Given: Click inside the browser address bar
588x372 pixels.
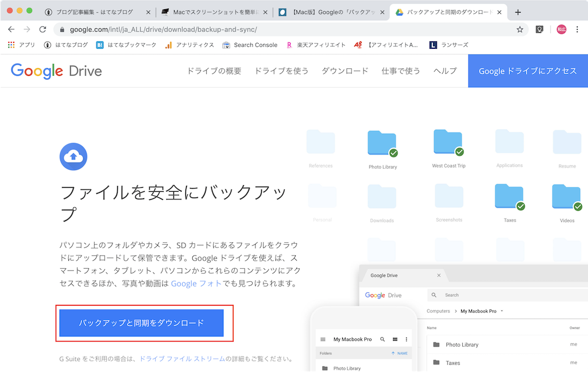Looking at the screenshot, I should pos(230,29).
